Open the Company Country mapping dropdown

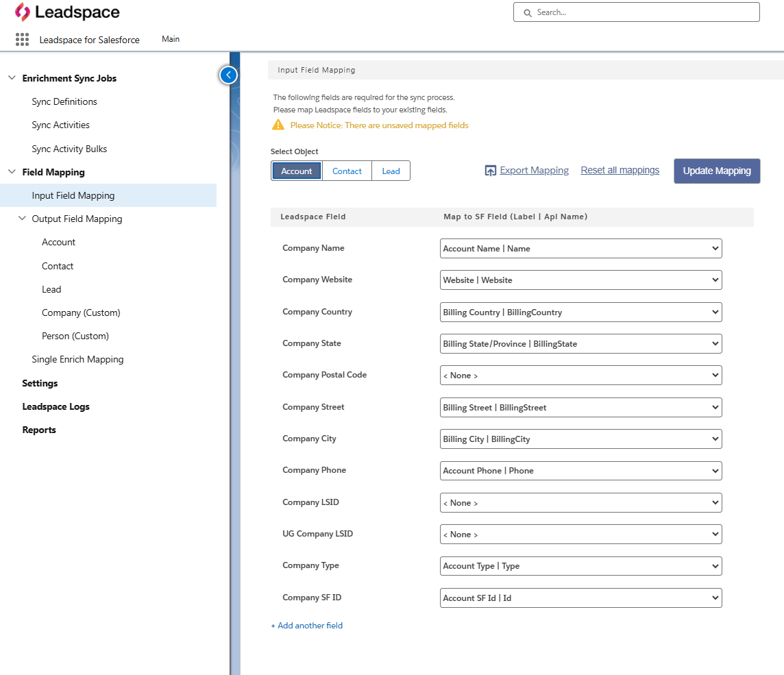coord(581,312)
